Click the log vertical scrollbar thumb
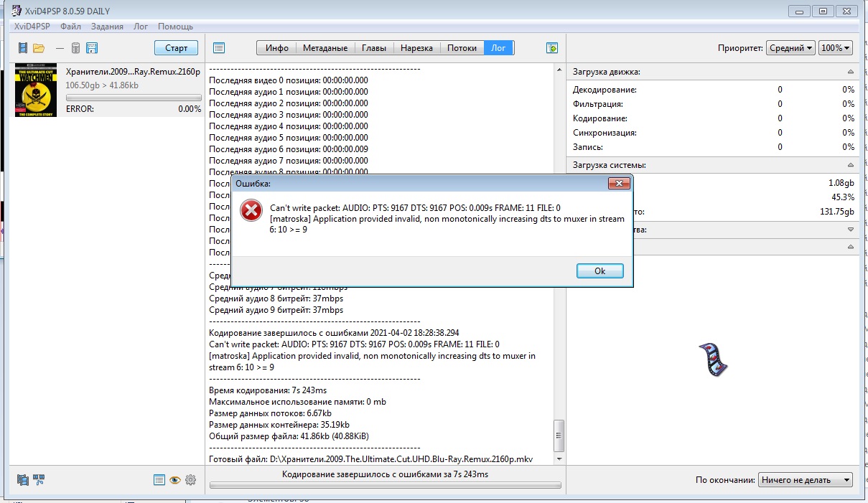The image size is (868, 503). coord(559,435)
